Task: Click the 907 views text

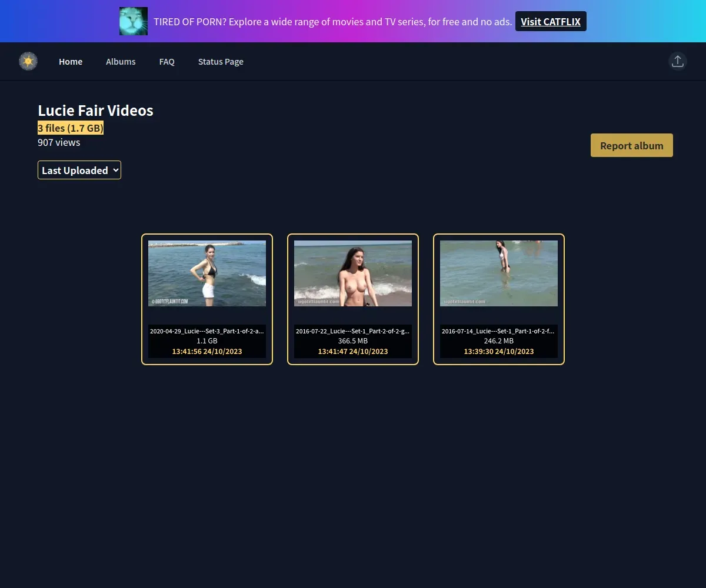Action: tap(59, 142)
